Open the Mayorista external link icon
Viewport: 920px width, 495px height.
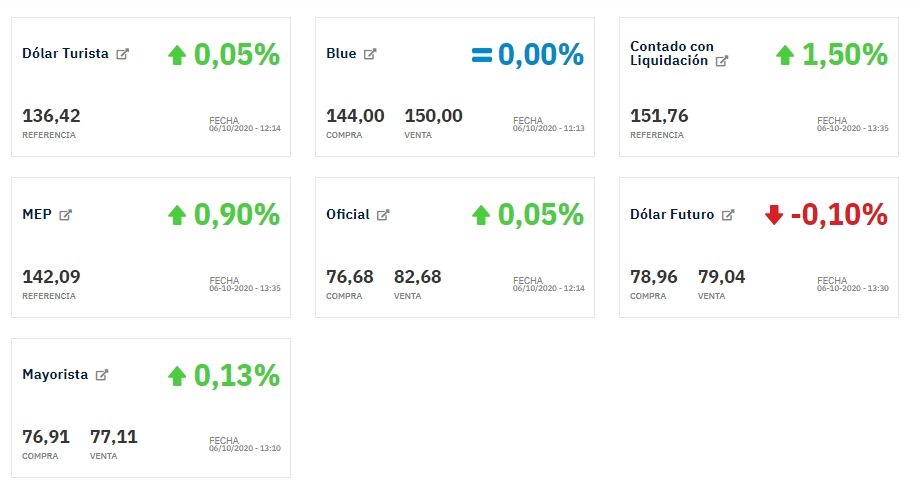coord(101,375)
